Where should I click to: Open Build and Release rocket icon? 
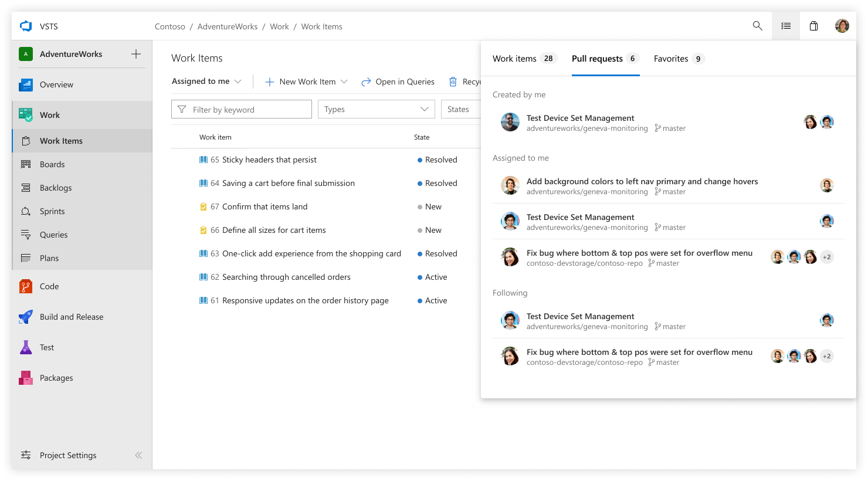26,317
